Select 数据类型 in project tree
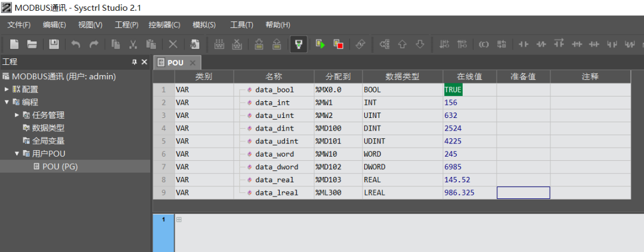The width and height of the screenshot is (644, 252). tap(48, 128)
